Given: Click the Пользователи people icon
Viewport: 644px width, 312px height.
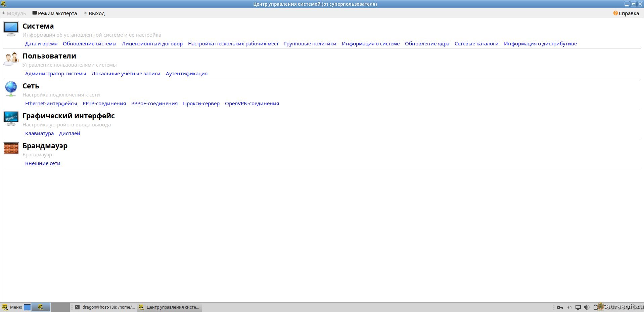Looking at the screenshot, I should [11, 59].
